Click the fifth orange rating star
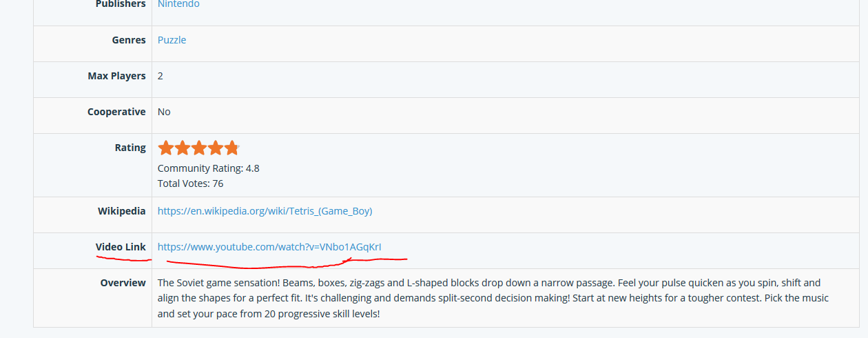This screenshot has width=868, height=338. (x=231, y=148)
